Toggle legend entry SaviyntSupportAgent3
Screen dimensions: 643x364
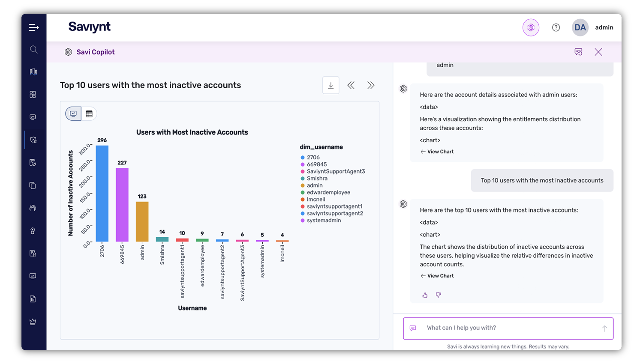333,171
